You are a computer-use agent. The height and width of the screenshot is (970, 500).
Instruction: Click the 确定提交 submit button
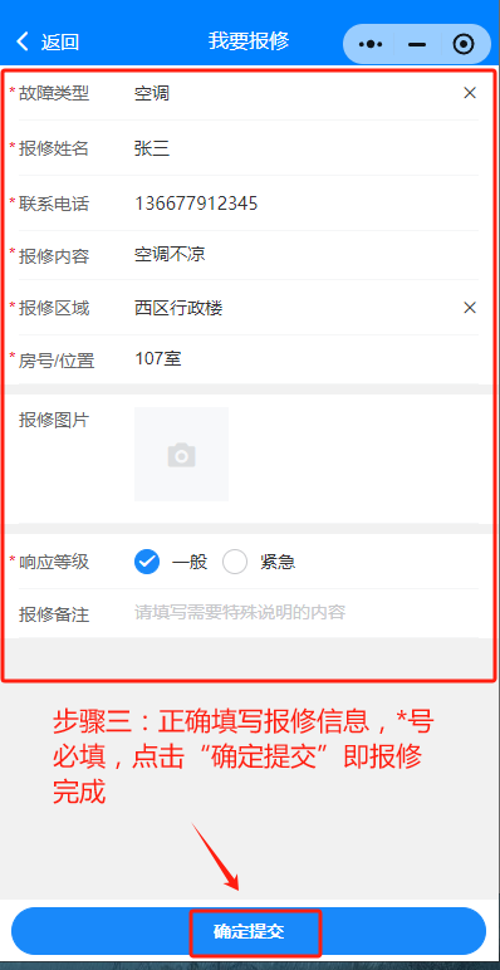(x=249, y=931)
